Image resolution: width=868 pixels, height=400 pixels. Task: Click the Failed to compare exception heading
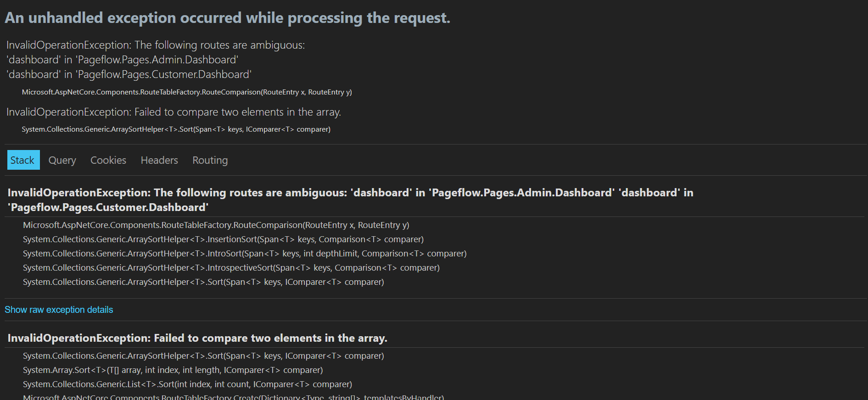196,338
